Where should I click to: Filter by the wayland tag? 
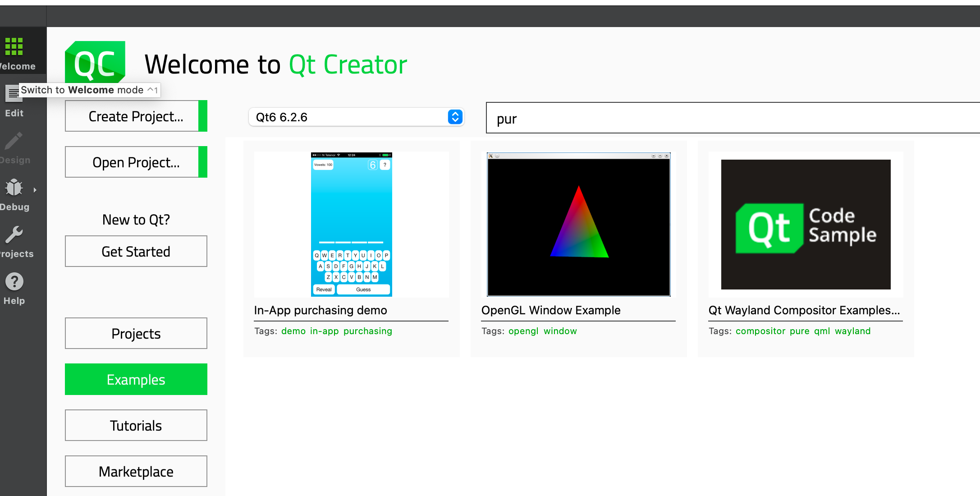point(853,331)
